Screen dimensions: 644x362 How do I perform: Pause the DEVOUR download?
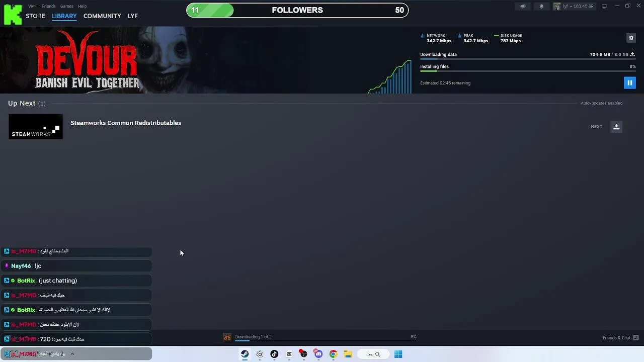coord(629,83)
